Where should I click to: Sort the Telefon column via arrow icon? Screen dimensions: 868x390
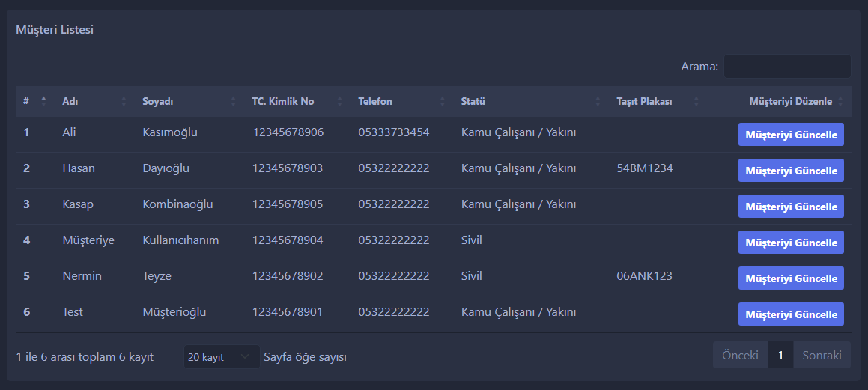tap(443, 101)
